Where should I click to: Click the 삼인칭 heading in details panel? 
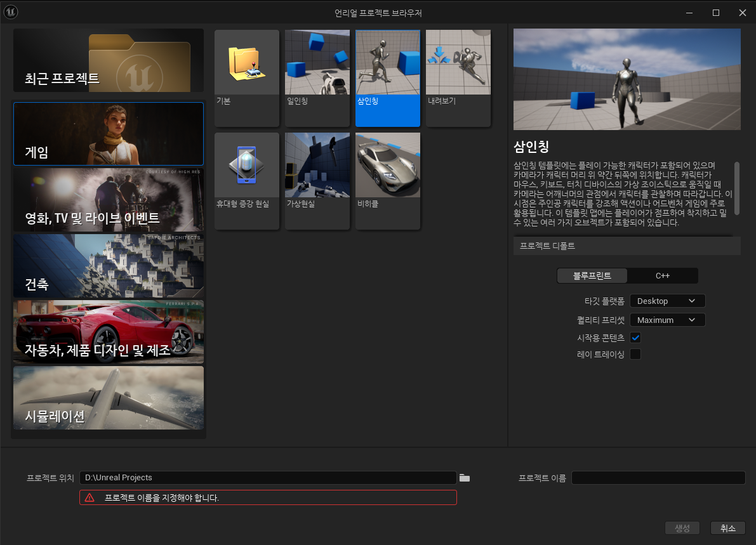[531, 147]
